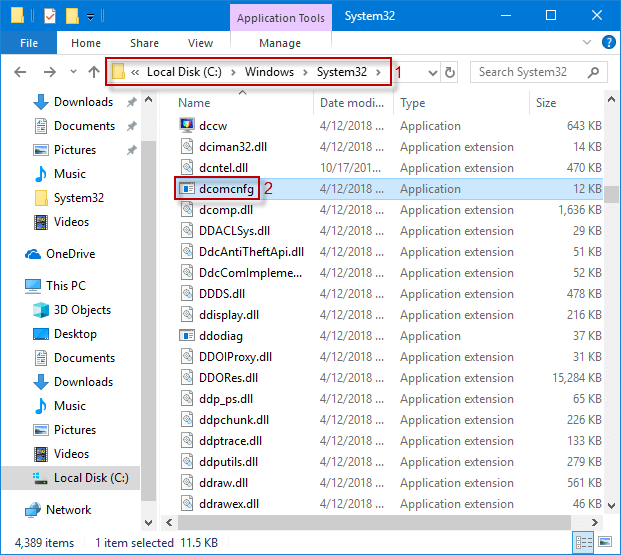
Task: Switch to the View ribbon tab
Action: tap(200, 43)
